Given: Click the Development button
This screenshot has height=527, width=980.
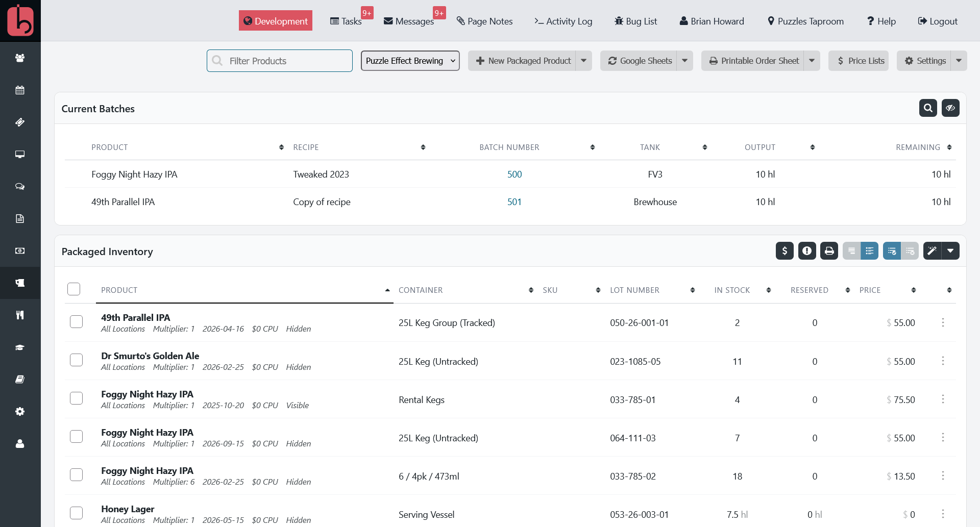Looking at the screenshot, I should pyautogui.click(x=276, y=20).
